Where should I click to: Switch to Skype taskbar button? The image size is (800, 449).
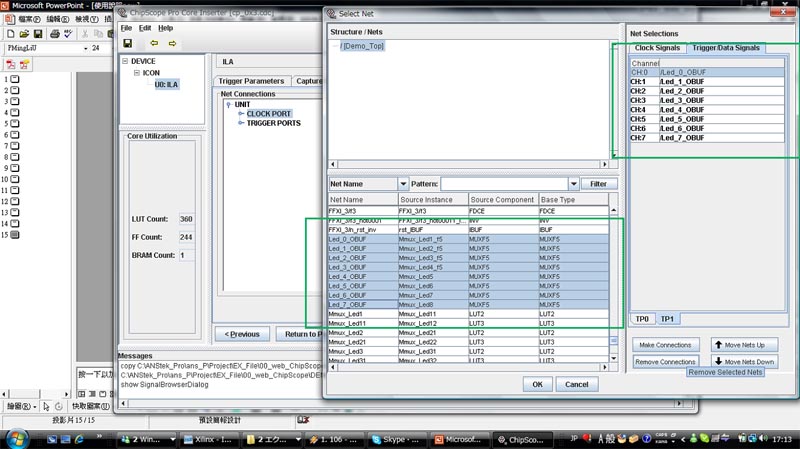[396, 439]
